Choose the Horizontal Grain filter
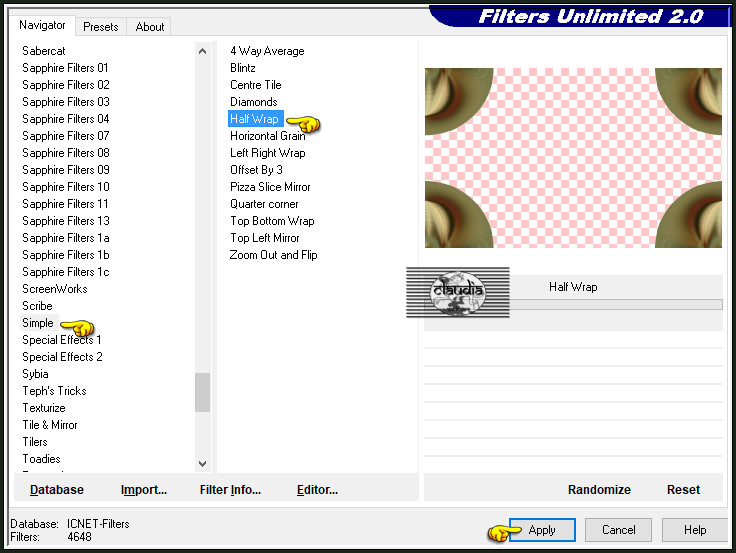 point(268,136)
